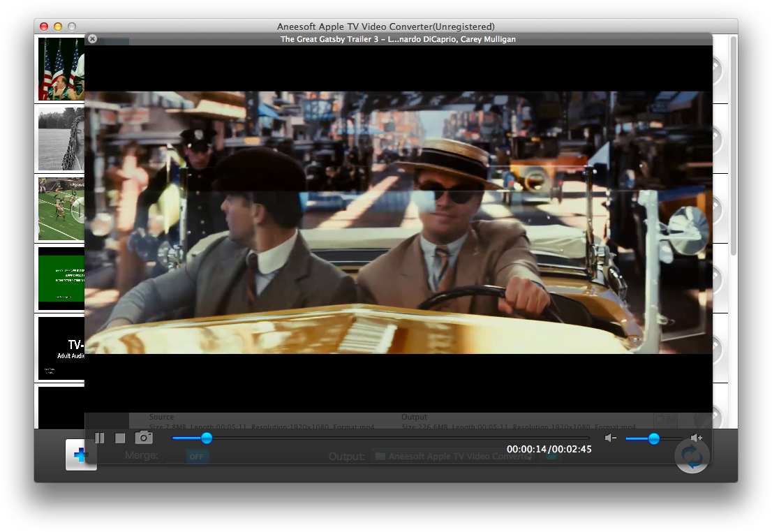Viewport: 772px width, 532px height.
Task: Click the playback seek slider handle
Action: pyautogui.click(x=207, y=438)
